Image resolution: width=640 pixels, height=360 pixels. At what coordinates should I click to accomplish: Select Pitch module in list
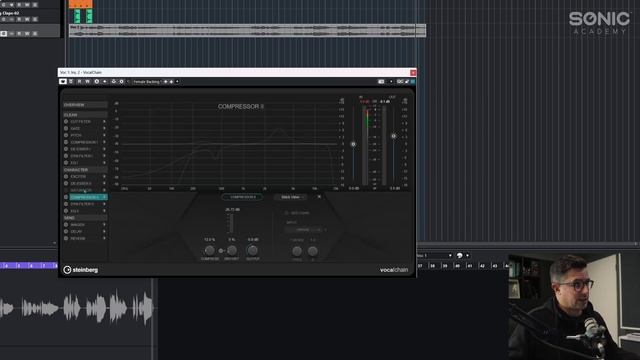76,135
